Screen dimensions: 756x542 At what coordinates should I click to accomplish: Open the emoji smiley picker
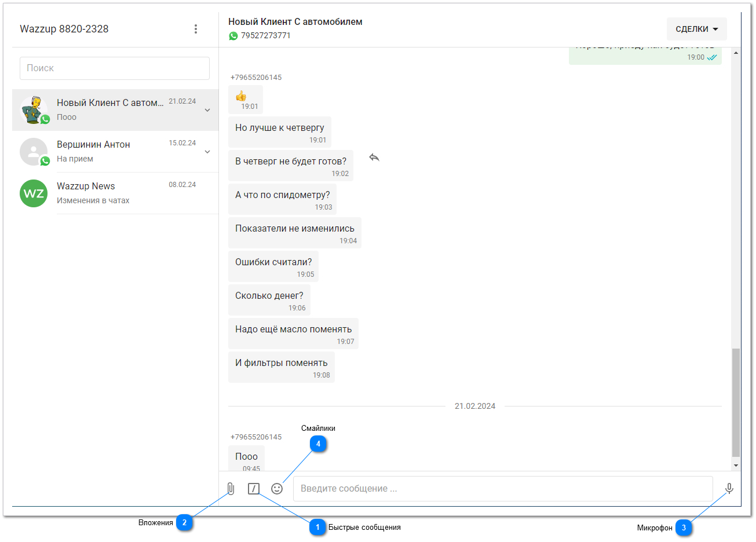[277, 489]
